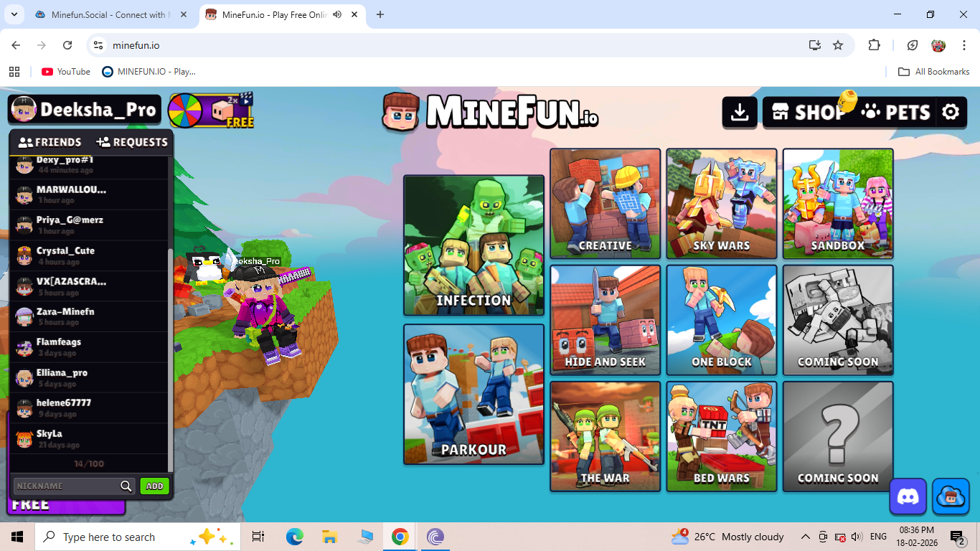The image size is (980, 551).
Task: Click the cloud save icon
Action: pyautogui.click(x=951, y=496)
